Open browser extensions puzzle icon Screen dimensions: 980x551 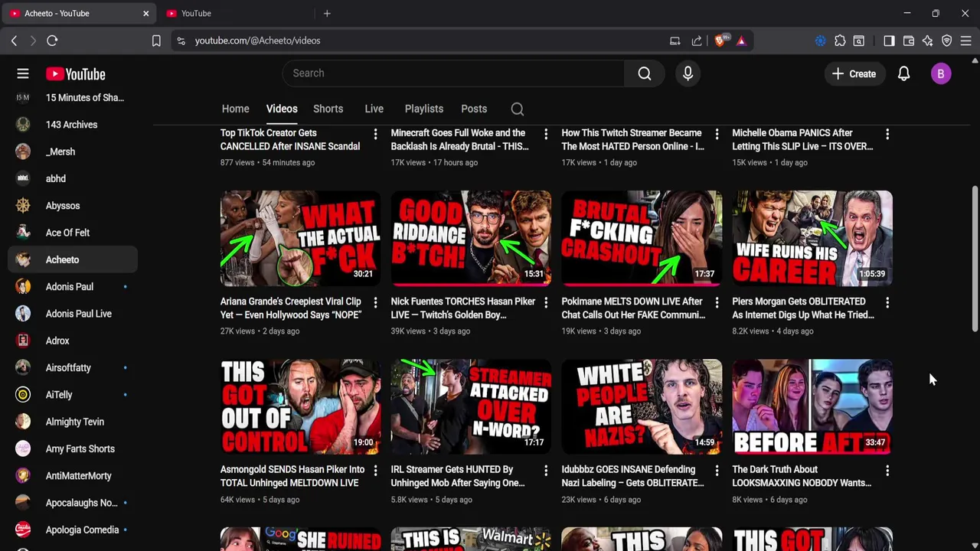[x=840, y=41]
